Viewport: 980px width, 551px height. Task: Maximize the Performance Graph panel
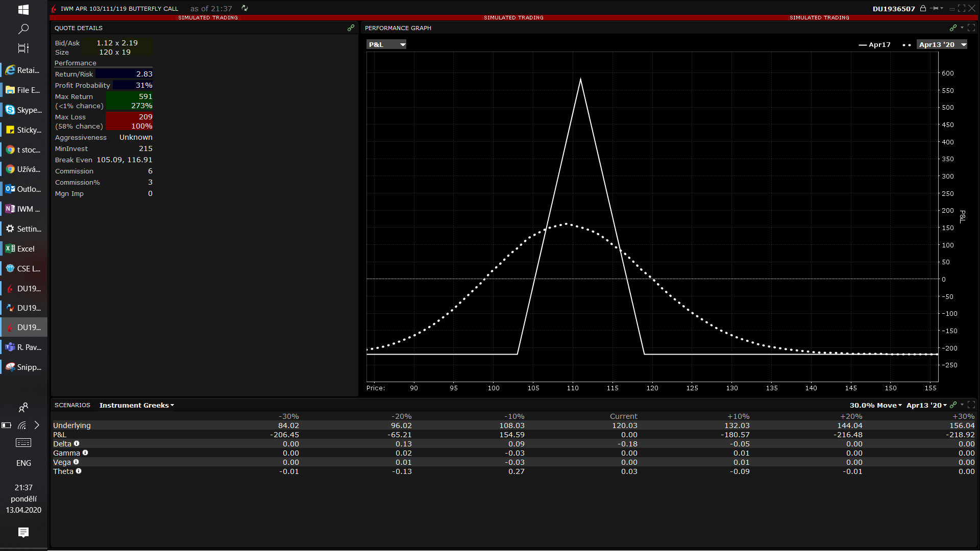971,28
